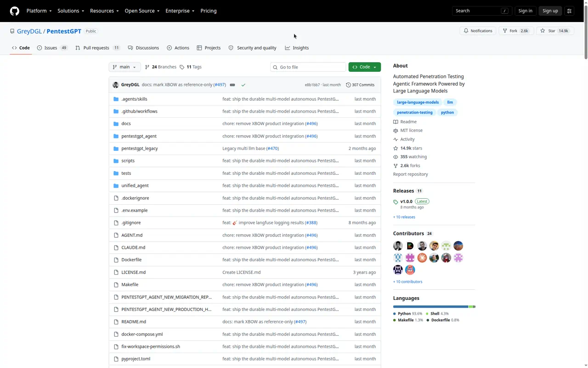The width and height of the screenshot is (588, 368).
Task: Click the unified_agent folder icon
Action: [116, 185]
